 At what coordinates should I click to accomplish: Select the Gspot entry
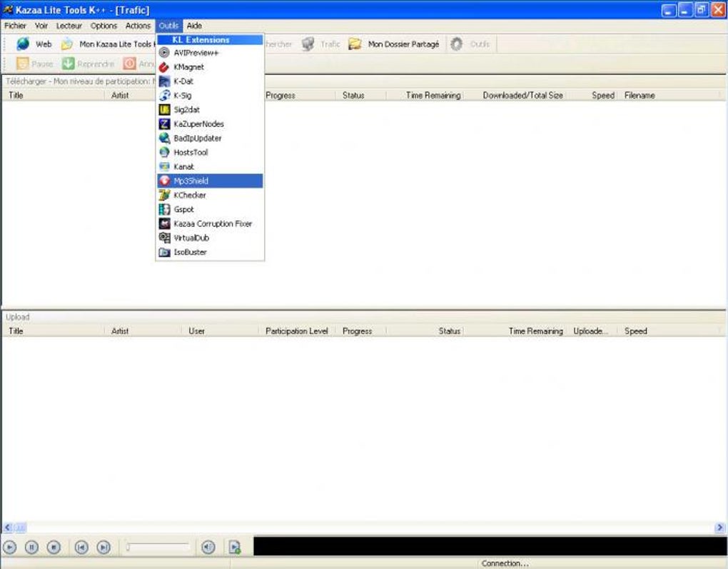pyautogui.click(x=210, y=209)
